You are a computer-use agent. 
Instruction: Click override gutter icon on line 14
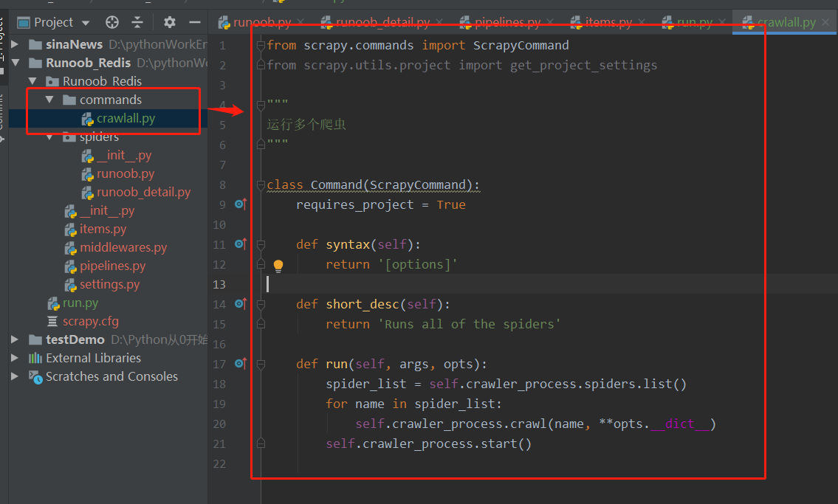[x=241, y=304]
